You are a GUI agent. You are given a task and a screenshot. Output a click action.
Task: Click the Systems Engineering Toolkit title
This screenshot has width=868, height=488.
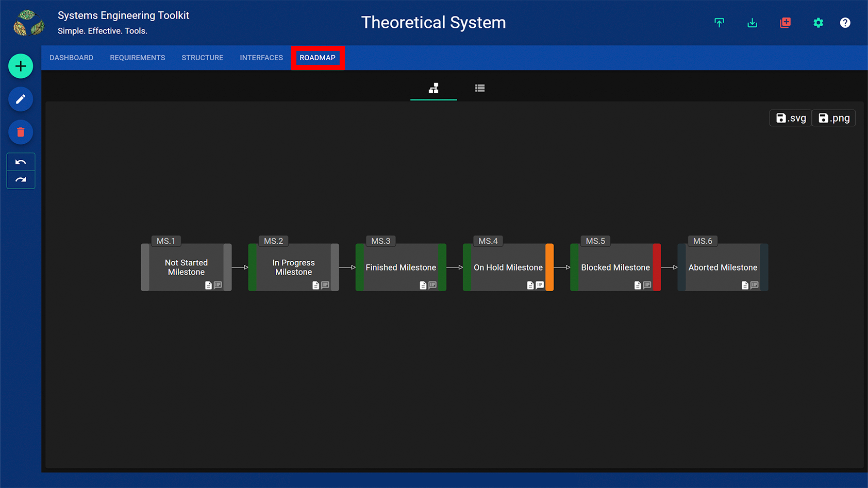click(x=124, y=15)
